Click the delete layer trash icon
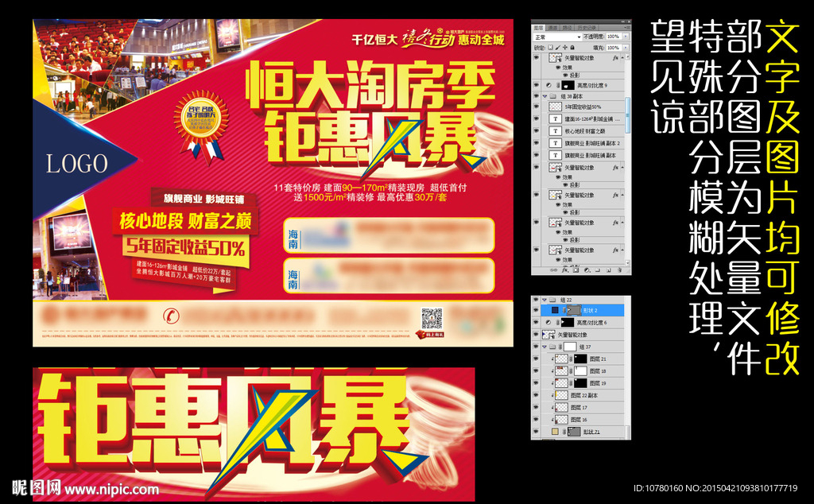 click(x=619, y=270)
